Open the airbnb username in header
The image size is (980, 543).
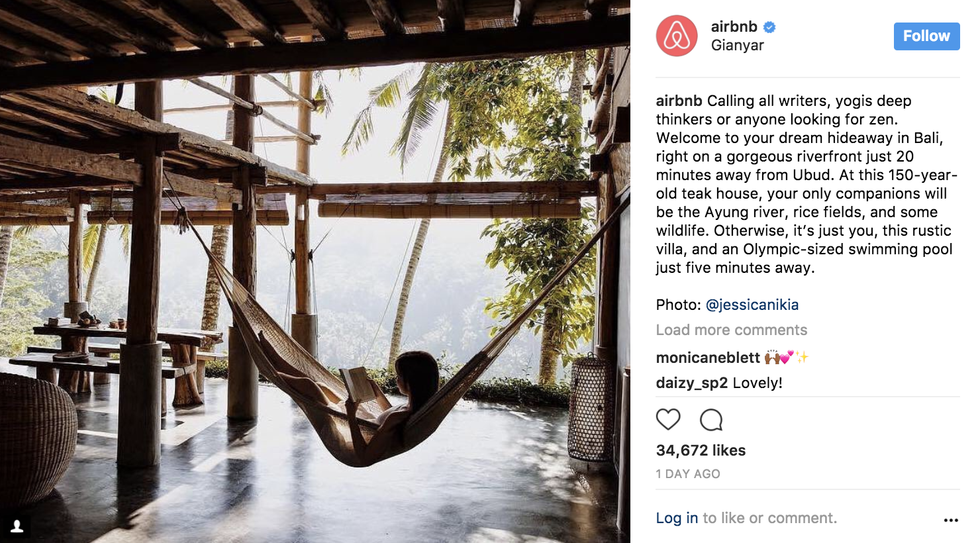click(734, 26)
